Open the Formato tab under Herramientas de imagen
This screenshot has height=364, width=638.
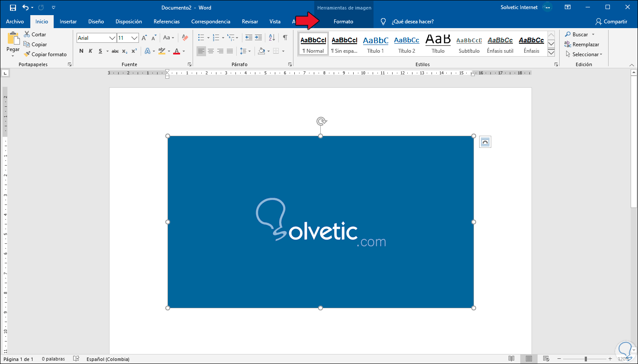pos(343,22)
